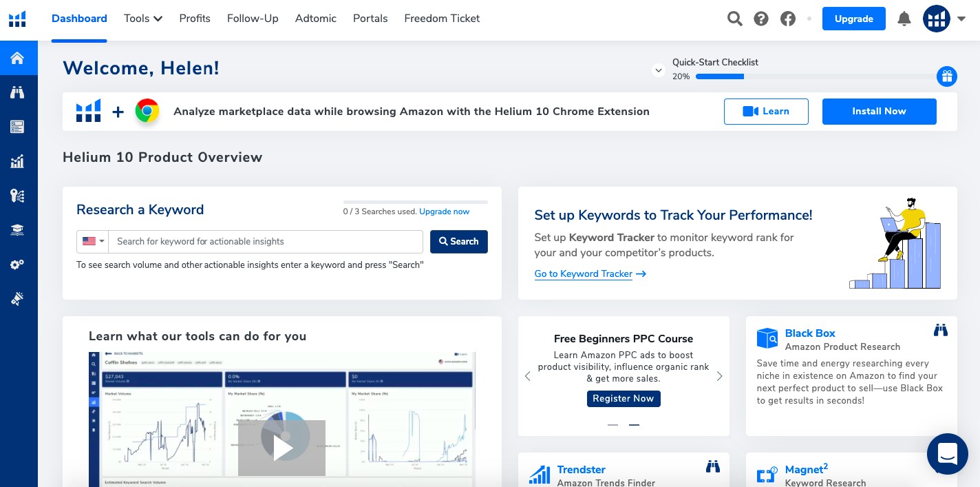Open the graduation cap learning sidebar icon

17,230
